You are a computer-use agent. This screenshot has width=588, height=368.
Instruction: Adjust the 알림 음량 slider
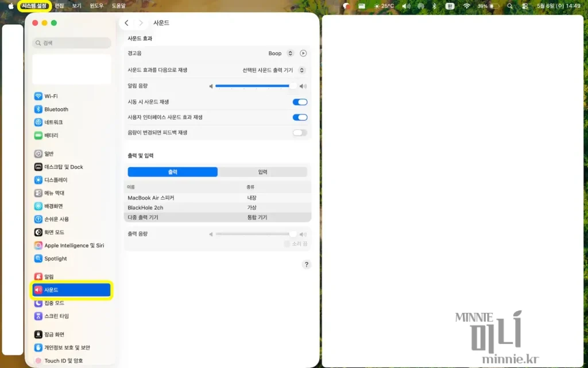pos(256,86)
